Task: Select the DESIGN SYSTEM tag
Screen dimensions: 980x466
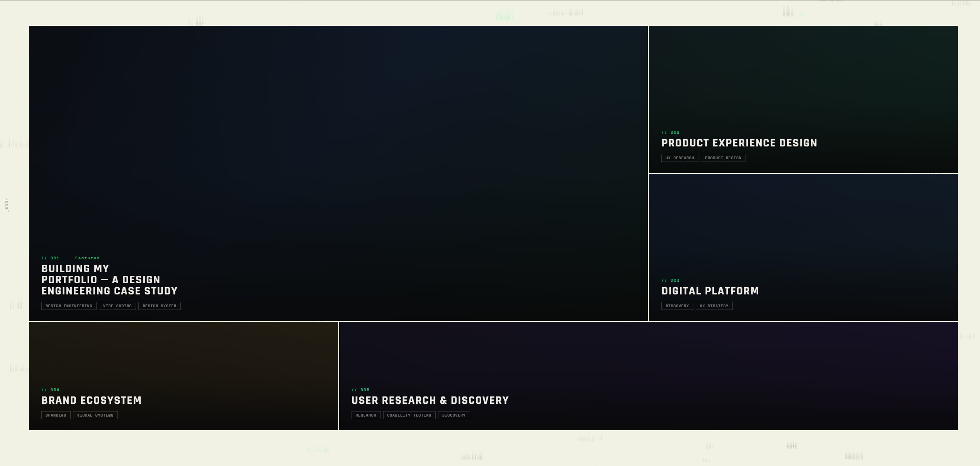Action: [159, 306]
